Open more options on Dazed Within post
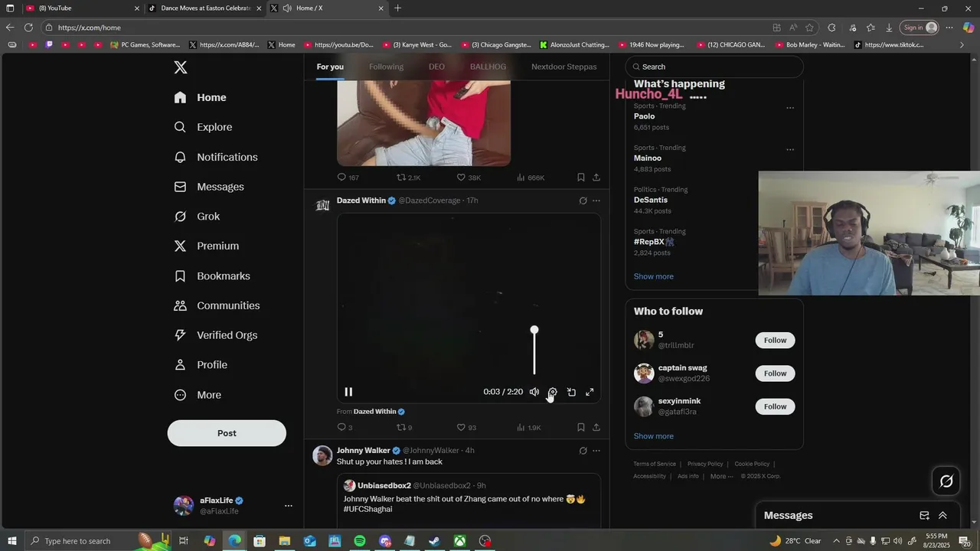 (x=596, y=201)
